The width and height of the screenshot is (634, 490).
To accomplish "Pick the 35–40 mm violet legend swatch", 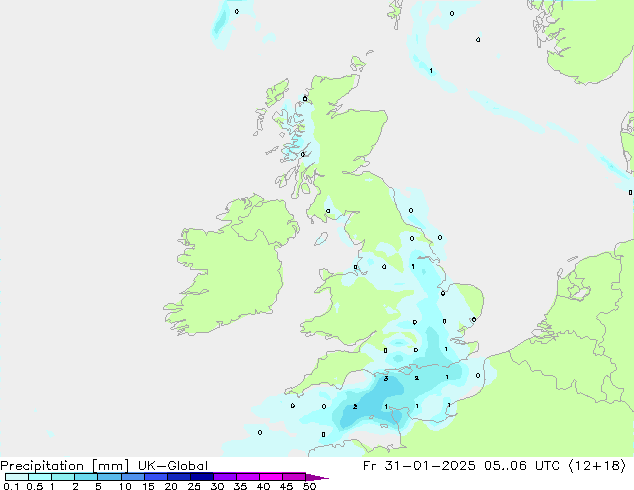I will 248,477.
